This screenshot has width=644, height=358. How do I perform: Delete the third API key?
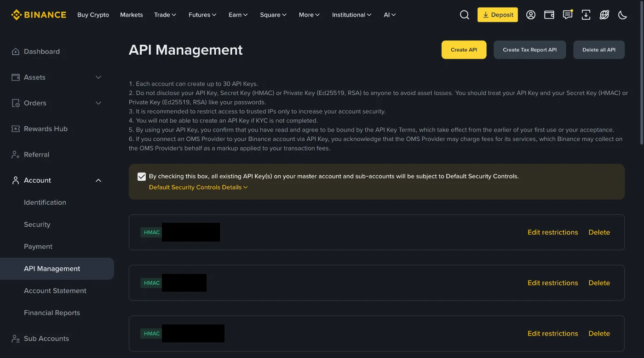pos(599,334)
